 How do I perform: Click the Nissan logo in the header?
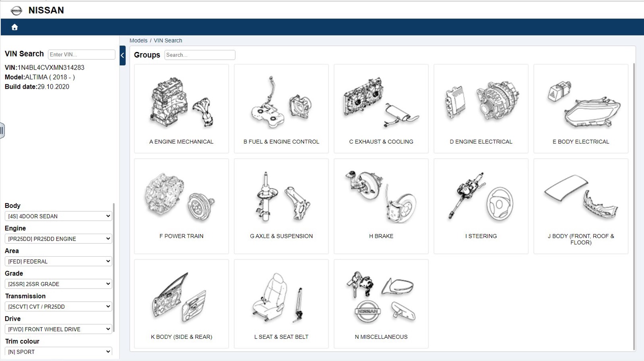[x=16, y=11]
